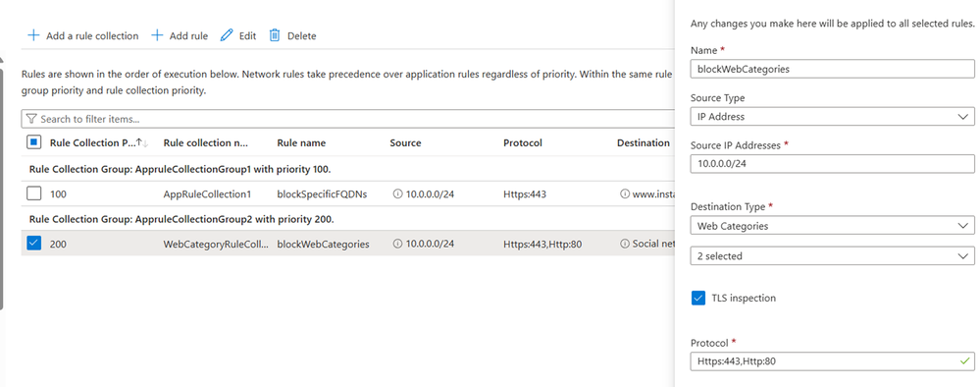Check the box for the priority 100 rule row

coord(33,193)
